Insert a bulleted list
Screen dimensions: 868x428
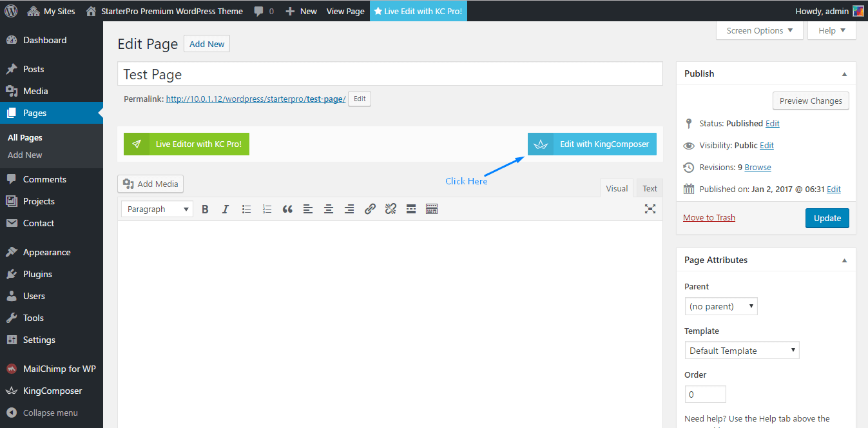point(246,209)
